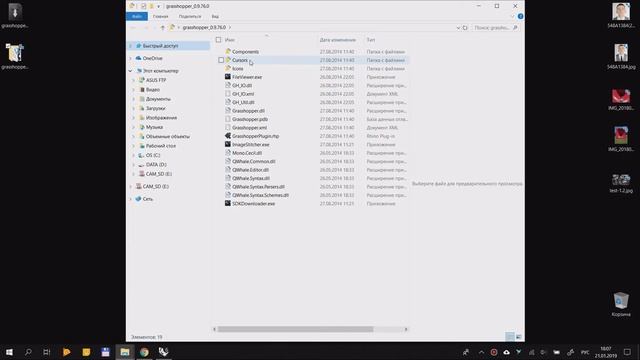
Task: Select the SDKDownloader.exe application icon
Action: click(228, 203)
